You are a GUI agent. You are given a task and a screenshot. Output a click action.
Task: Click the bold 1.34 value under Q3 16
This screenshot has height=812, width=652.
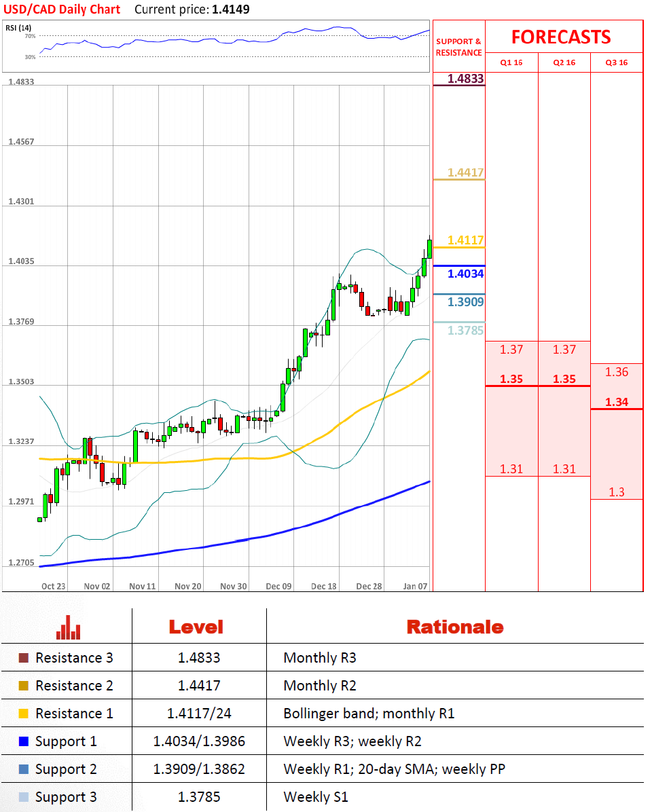(617, 402)
